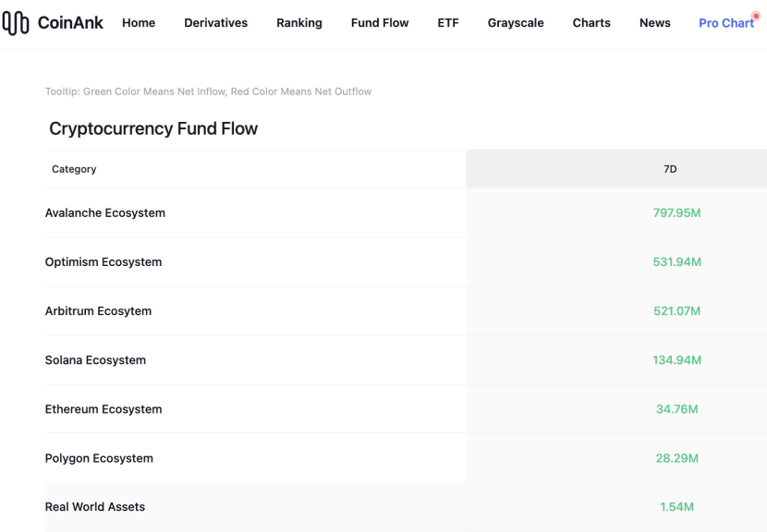Sort by the 7D column header
This screenshot has width=767, height=532.
pyautogui.click(x=670, y=169)
